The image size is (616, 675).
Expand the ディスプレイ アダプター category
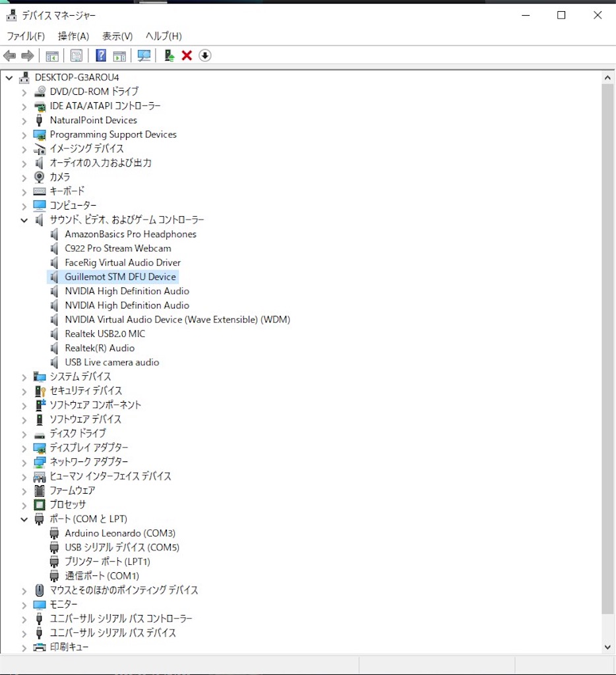[x=24, y=448]
